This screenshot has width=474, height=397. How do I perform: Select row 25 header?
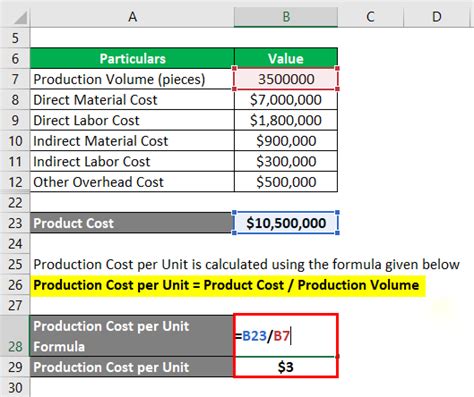click(15, 264)
